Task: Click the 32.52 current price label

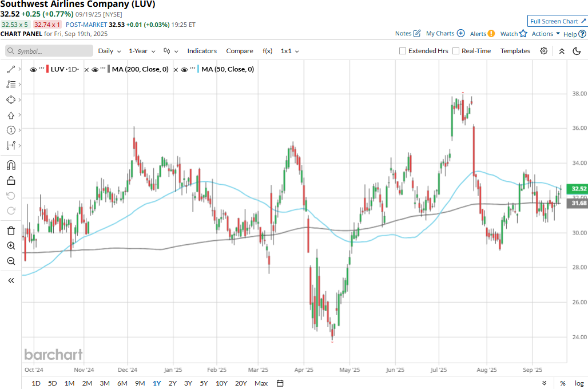Action: pyautogui.click(x=578, y=189)
